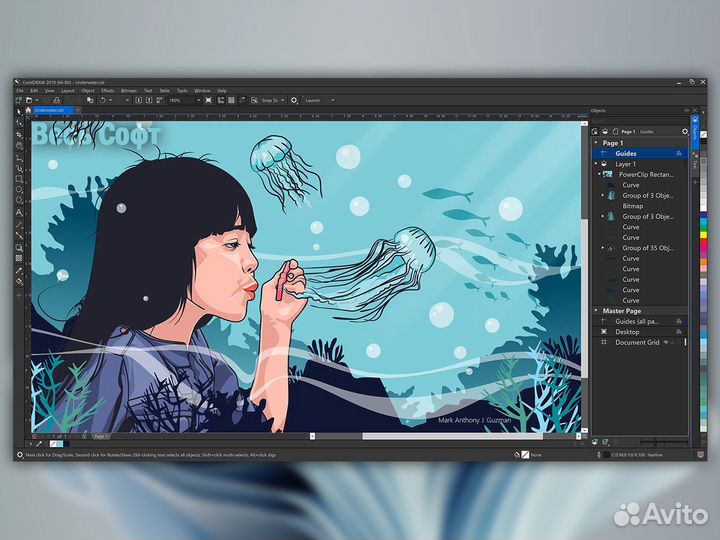Click the Objects docker search field
720x540 pixels.
[640, 121]
